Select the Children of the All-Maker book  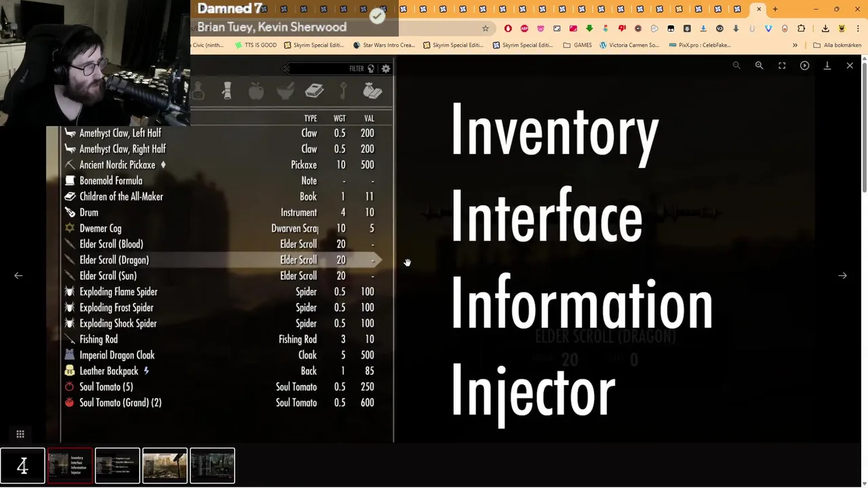pyautogui.click(x=221, y=197)
